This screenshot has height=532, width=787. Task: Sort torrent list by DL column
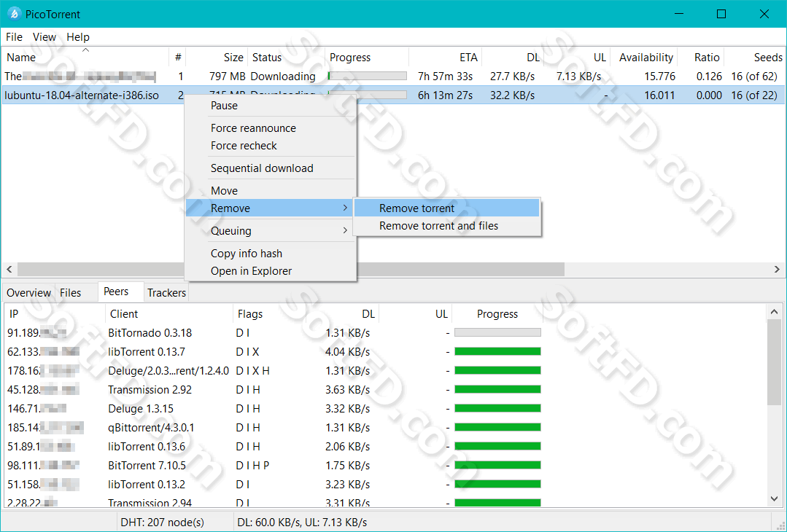tap(513, 58)
